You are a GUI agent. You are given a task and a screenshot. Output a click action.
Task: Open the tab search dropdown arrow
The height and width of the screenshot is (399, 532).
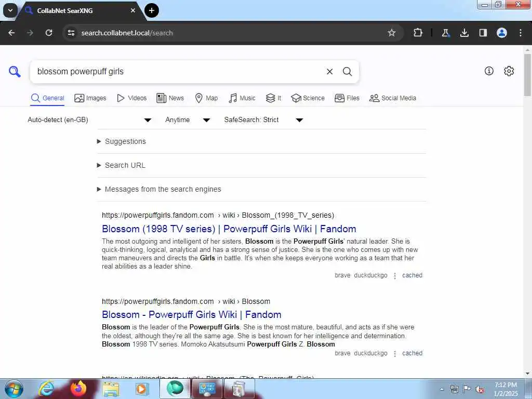pyautogui.click(x=10, y=10)
